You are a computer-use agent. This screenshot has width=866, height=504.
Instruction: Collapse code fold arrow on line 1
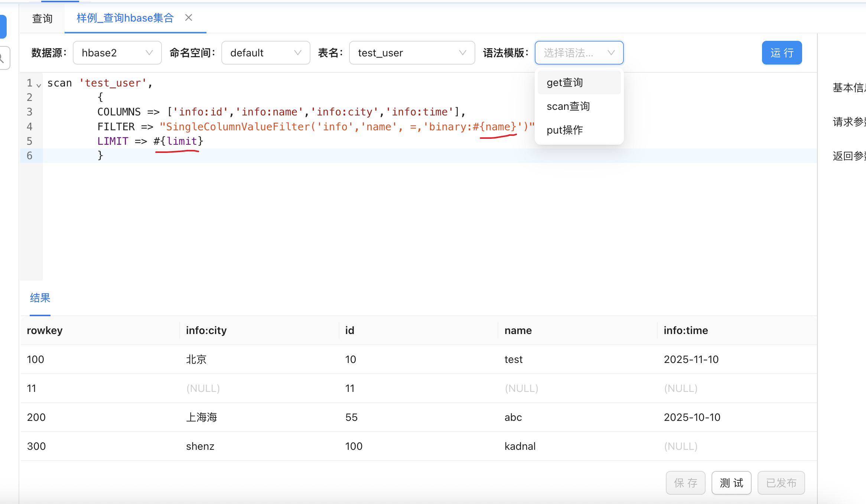point(39,85)
